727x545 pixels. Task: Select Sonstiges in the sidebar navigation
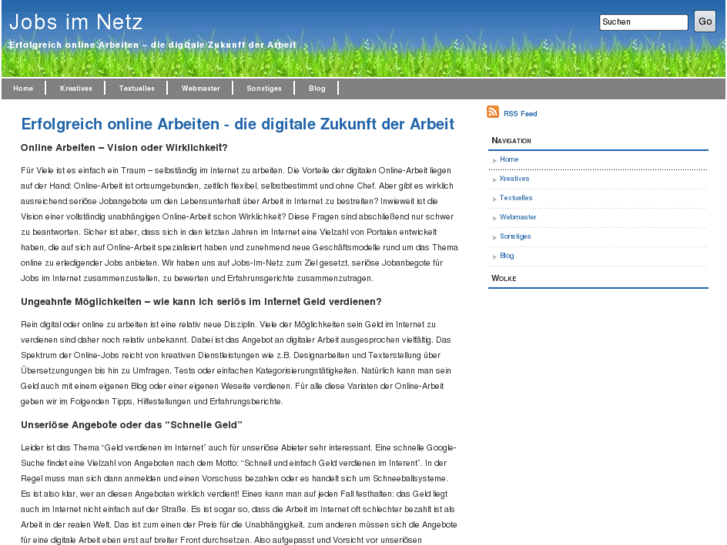coord(515,236)
